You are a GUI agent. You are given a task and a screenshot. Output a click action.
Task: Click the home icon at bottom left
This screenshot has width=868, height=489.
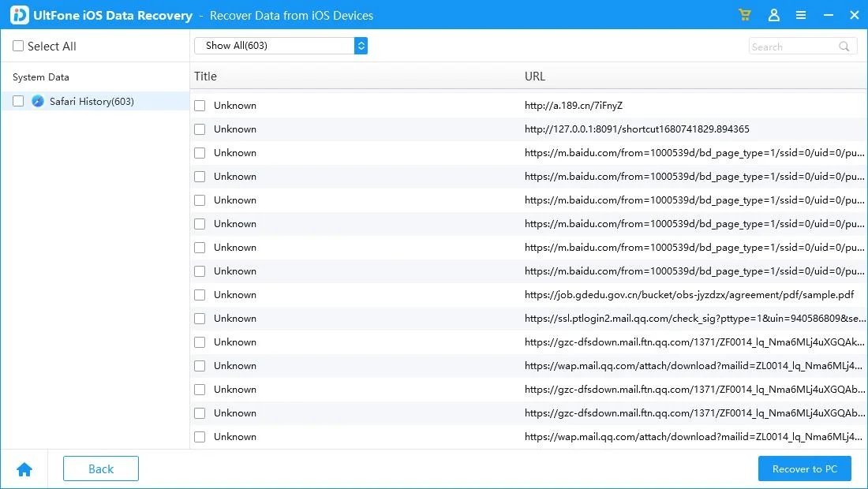point(24,469)
